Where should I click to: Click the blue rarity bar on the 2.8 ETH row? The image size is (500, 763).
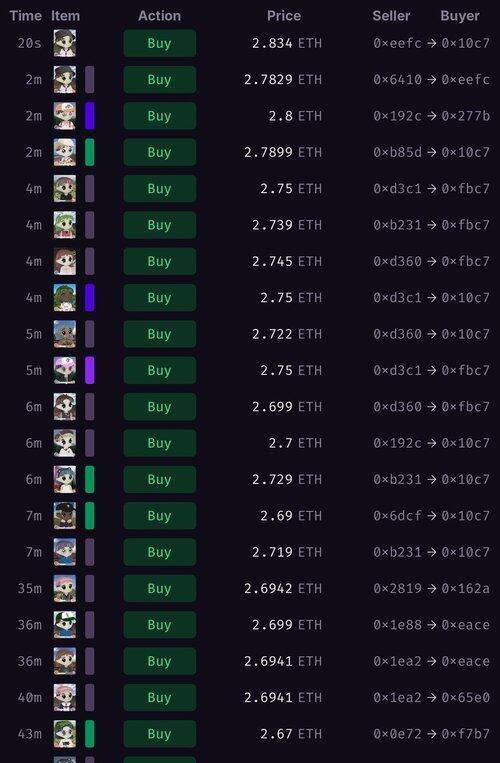tap(89, 116)
